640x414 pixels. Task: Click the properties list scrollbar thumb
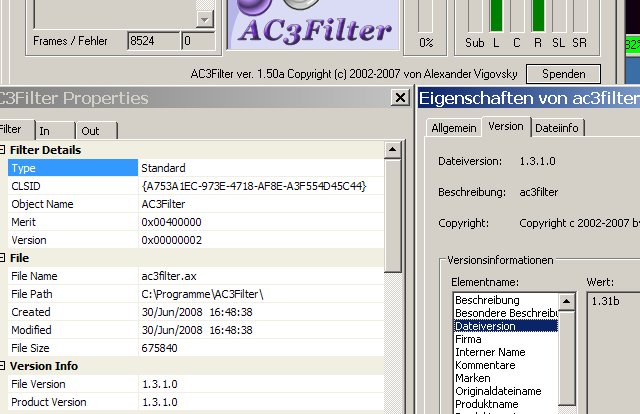click(393, 216)
